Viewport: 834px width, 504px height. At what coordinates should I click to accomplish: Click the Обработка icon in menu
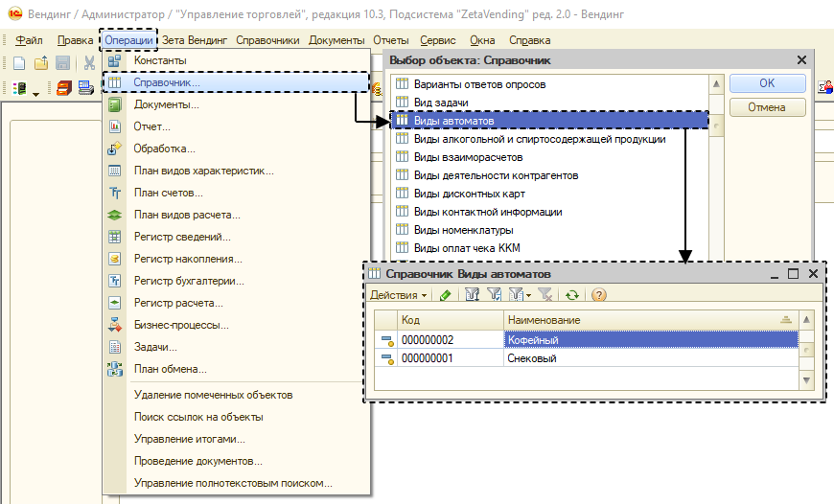(115, 149)
